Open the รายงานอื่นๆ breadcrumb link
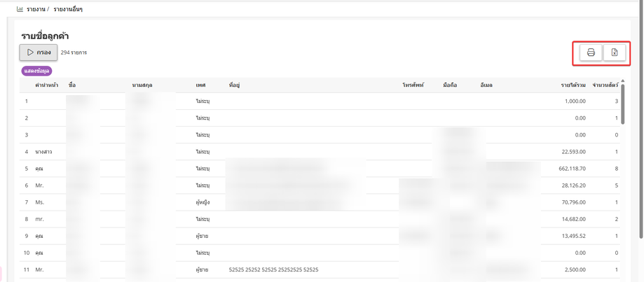644x282 pixels. pyautogui.click(x=68, y=8)
